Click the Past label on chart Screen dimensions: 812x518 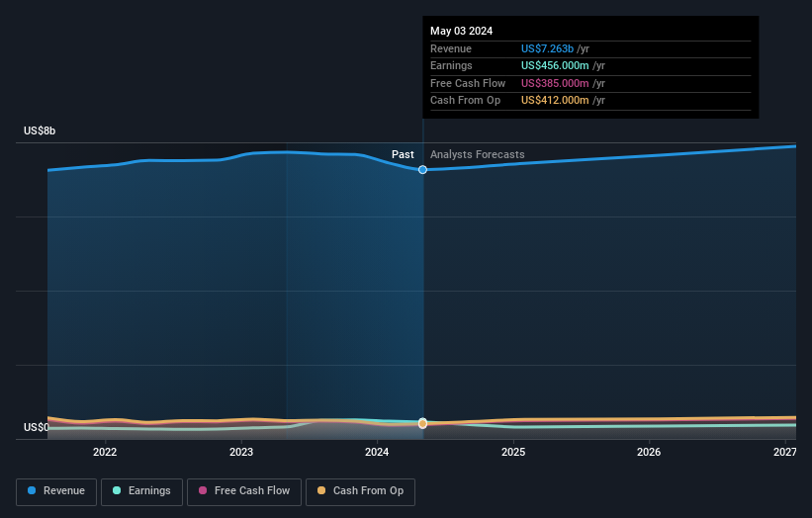pyautogui.click(x=403, y=155)
